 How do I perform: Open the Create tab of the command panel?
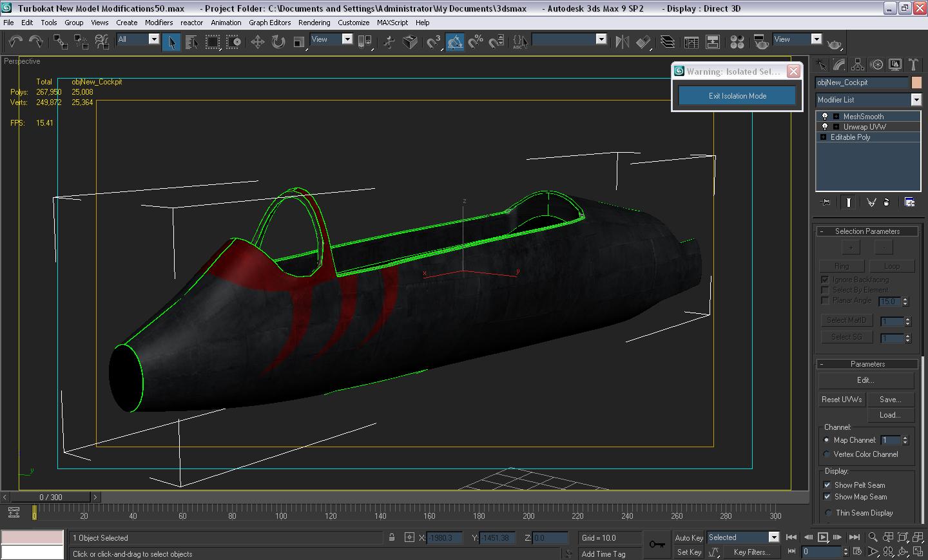pyautogui.click(x=822, y=64)
